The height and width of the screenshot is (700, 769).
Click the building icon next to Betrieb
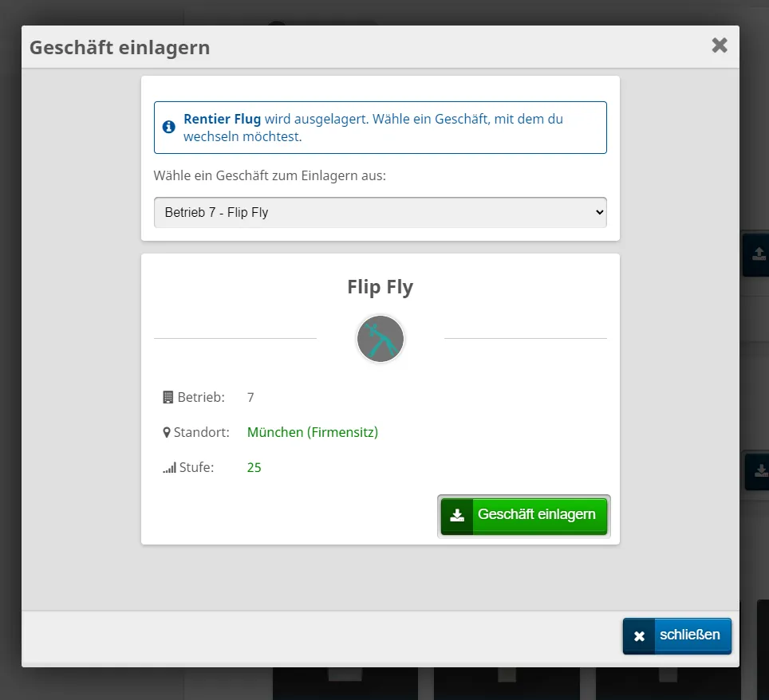tap(168, 397)
